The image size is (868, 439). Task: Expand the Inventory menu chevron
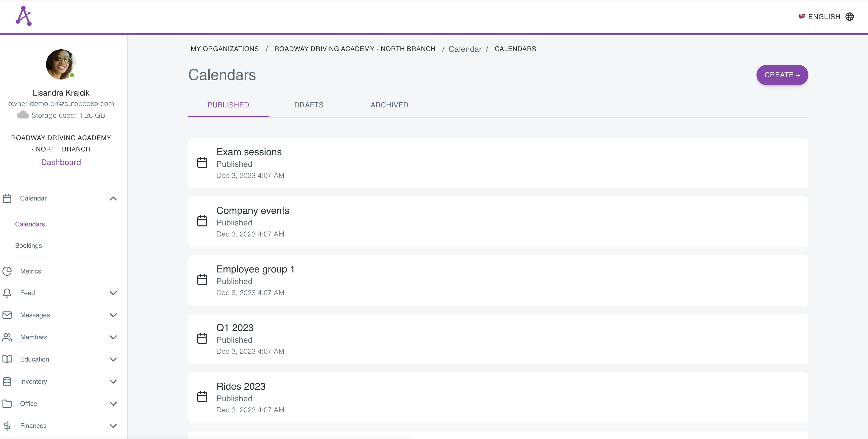coord(113,381)
